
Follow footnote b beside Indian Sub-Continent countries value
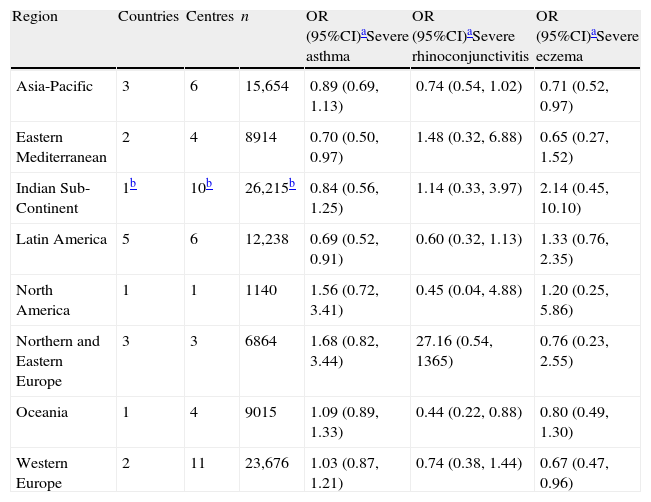coord(131,185)
